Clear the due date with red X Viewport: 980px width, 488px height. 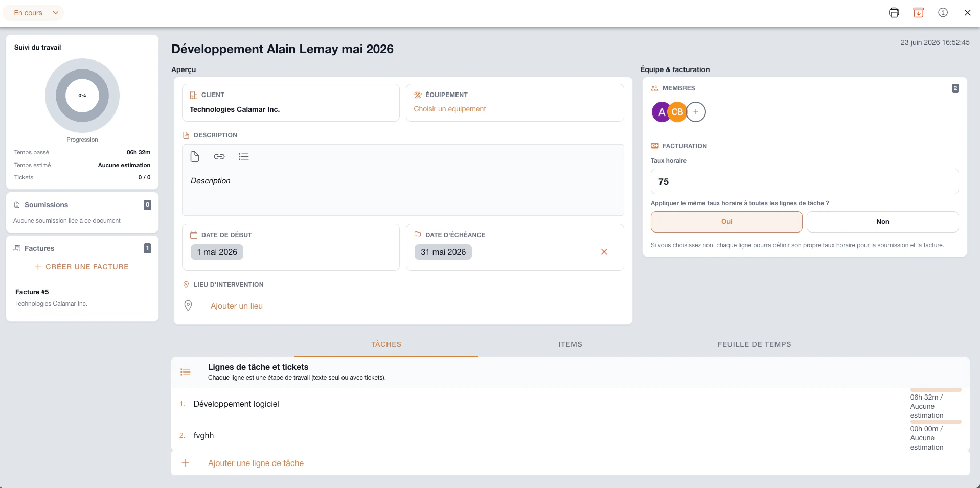coord(604,252)
